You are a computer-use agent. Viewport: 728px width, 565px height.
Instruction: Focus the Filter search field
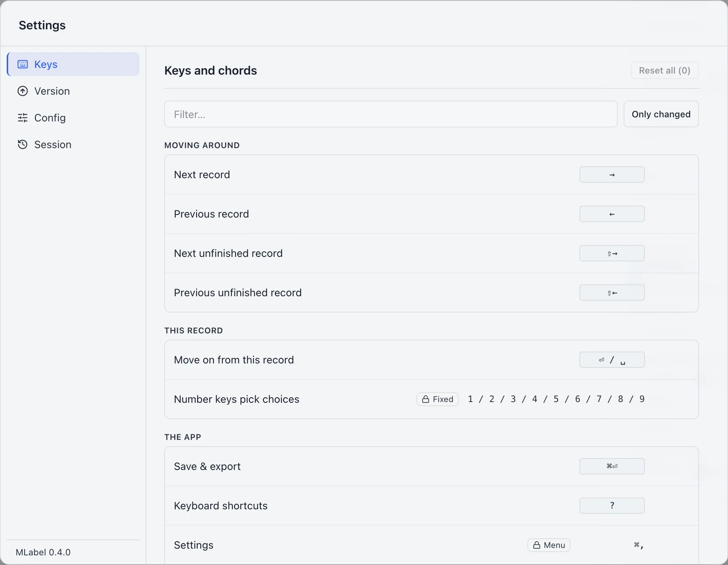[391, 114]
